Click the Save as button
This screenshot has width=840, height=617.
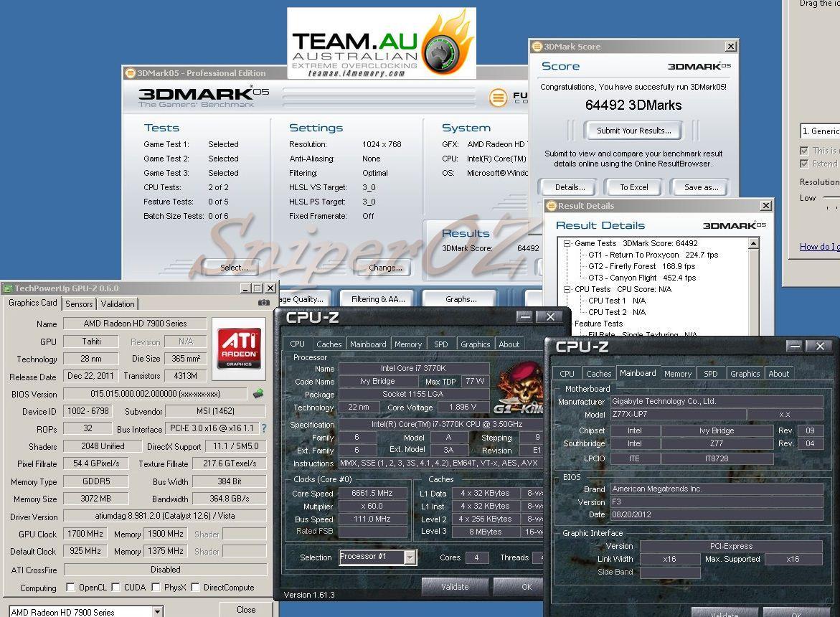point(701,187)
